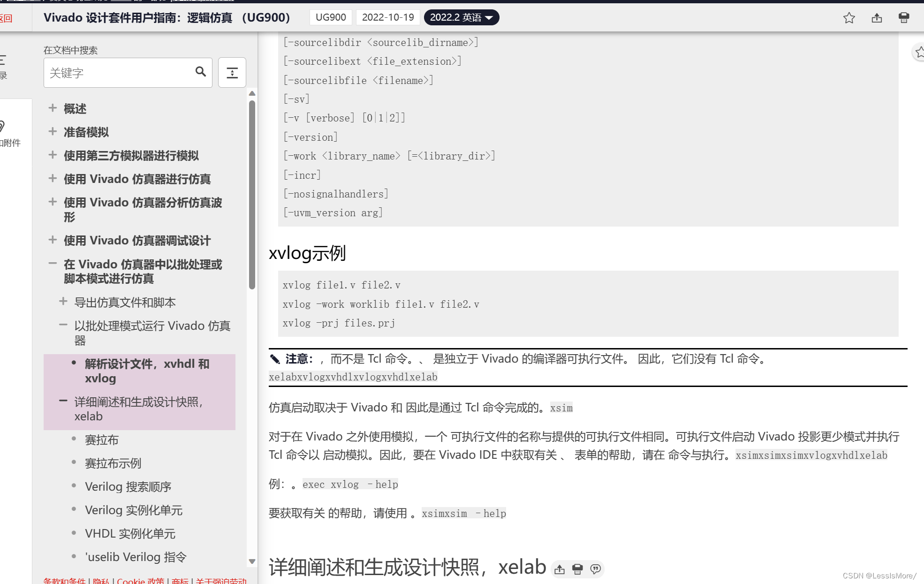This screenshot has height=584, width=924.
Task: Click code line 'xvlog -work worklib file1.v file2.v'
Action: coord(381,304)
